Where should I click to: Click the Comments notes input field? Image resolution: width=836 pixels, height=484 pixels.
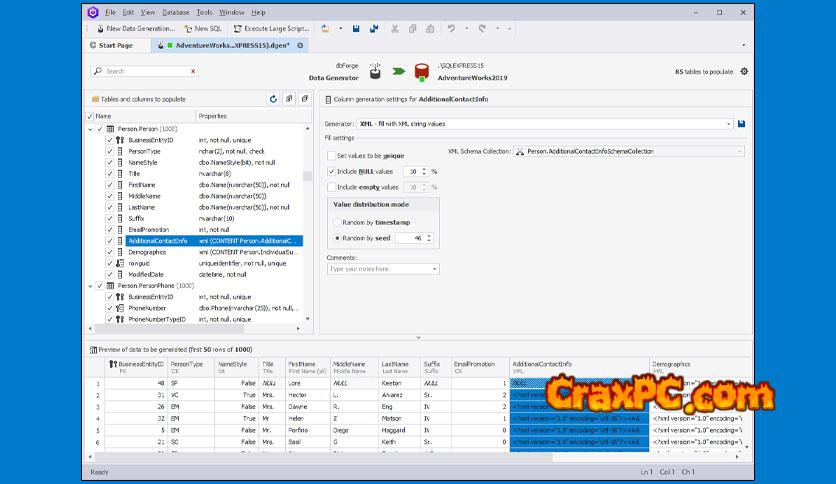(x=380, y=269)
